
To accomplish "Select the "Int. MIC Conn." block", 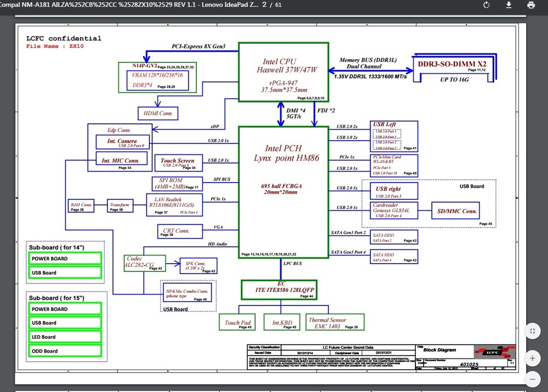I will click(122, 159).
